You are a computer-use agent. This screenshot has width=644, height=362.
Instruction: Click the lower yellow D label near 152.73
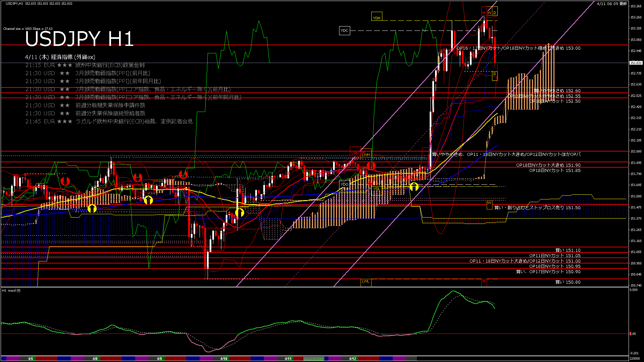[494, 76]
